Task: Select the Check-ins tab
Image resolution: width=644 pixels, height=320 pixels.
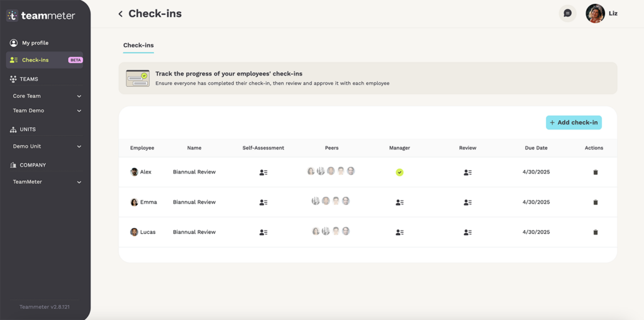Action: point(138,45)
